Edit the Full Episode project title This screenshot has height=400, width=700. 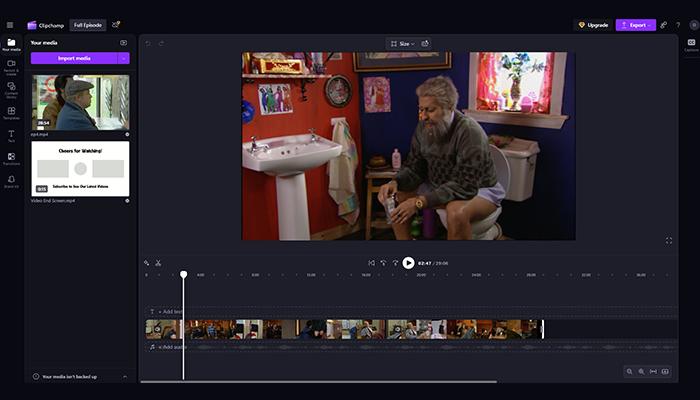pos(88,25)
